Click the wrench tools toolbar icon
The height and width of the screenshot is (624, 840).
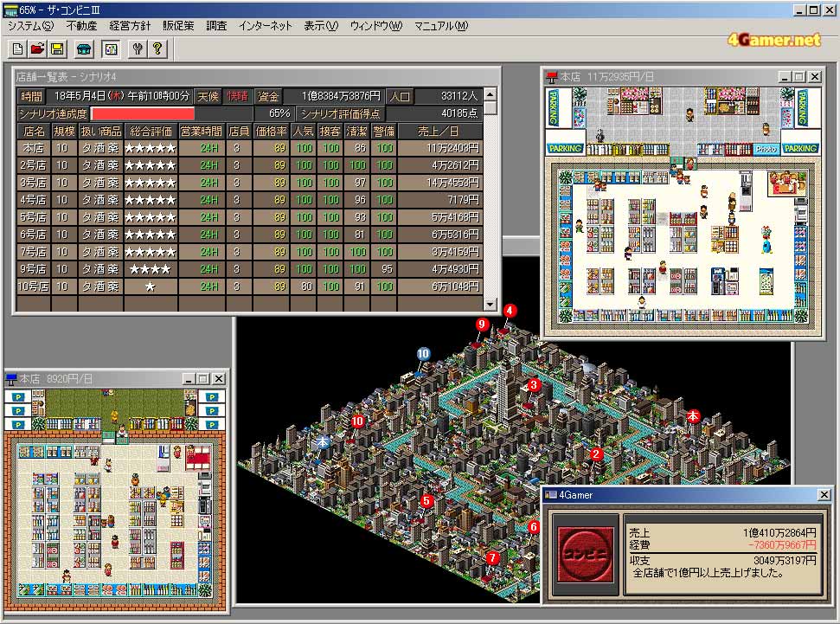(x=138, y=49)
